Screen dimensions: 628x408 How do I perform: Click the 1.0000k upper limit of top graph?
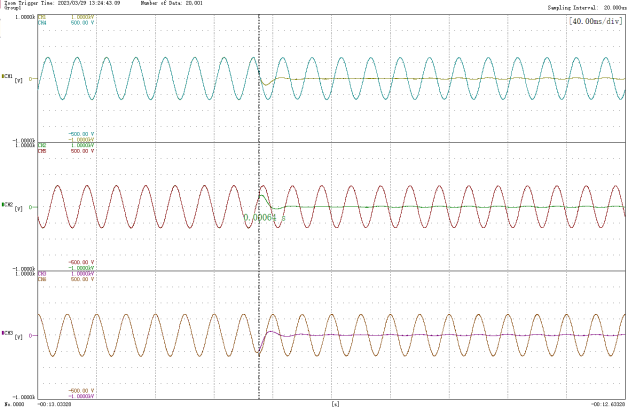[25, 18]
